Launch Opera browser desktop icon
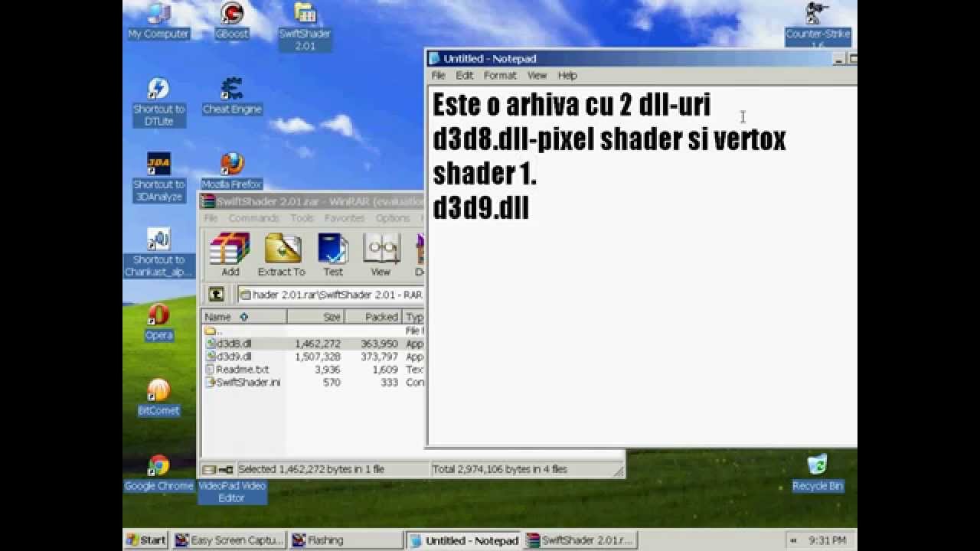 (x=158, y=321)
